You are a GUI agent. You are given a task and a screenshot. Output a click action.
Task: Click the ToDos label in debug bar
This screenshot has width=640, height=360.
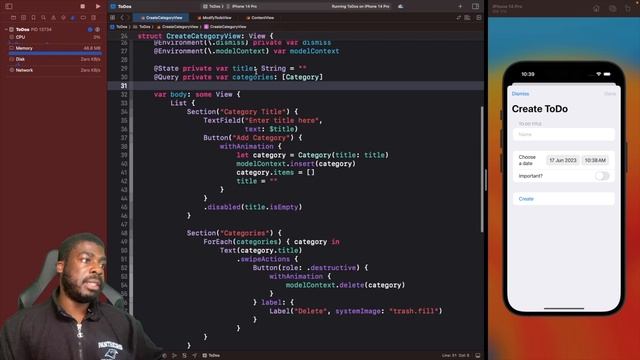point(211,356)
